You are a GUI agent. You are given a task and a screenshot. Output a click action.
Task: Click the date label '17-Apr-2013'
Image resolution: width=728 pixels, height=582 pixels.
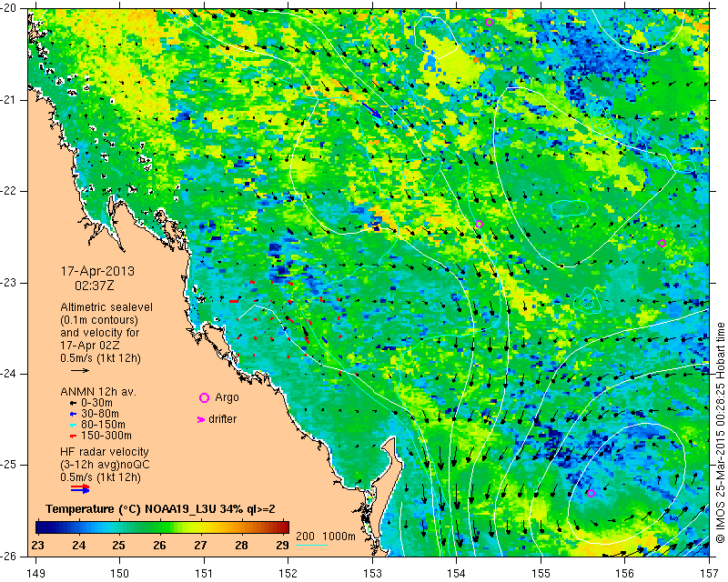pyautogui.click(x=97, y=271)
